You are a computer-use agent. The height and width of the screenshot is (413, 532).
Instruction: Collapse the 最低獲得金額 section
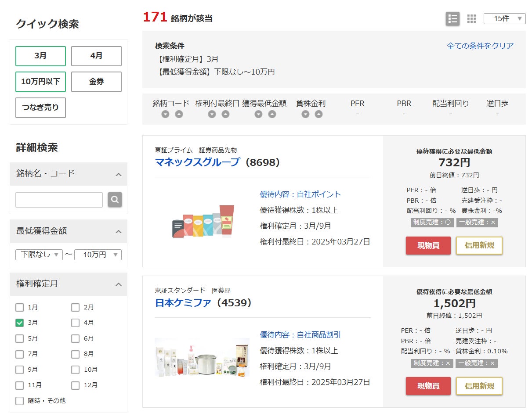pyautogui.click(x=69, y=231)
